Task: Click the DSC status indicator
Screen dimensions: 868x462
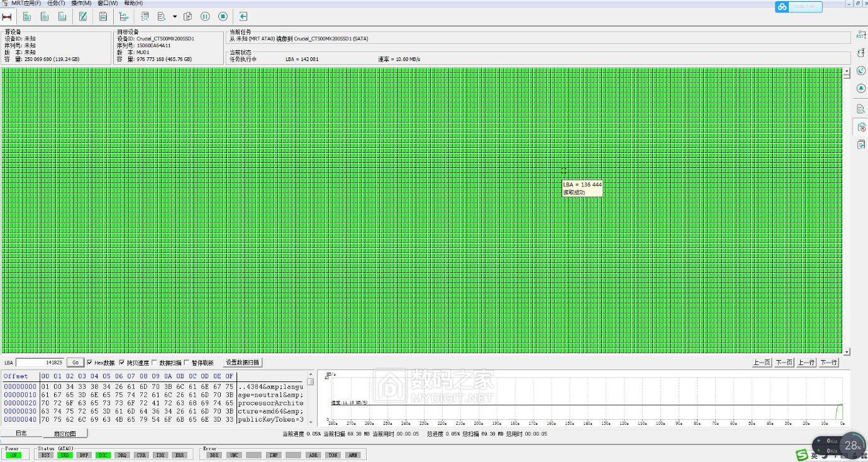Action: (x=103, y=454)
